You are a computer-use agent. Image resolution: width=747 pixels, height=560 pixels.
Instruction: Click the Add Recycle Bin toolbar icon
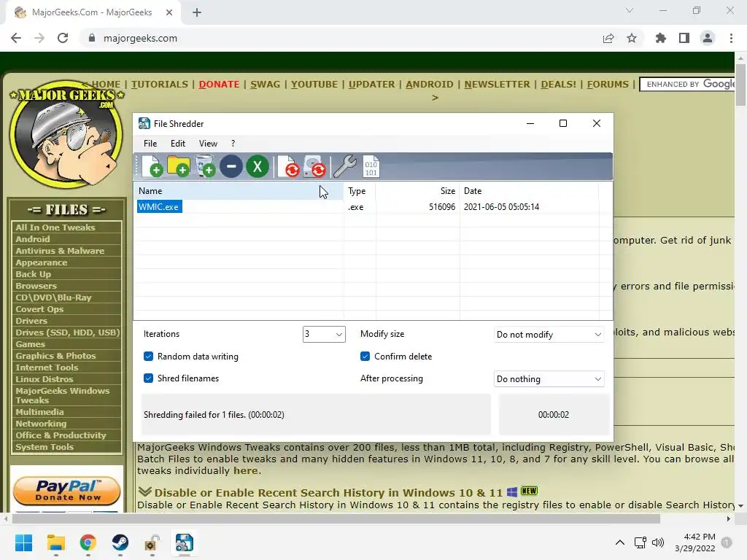[x=205, y=166]
